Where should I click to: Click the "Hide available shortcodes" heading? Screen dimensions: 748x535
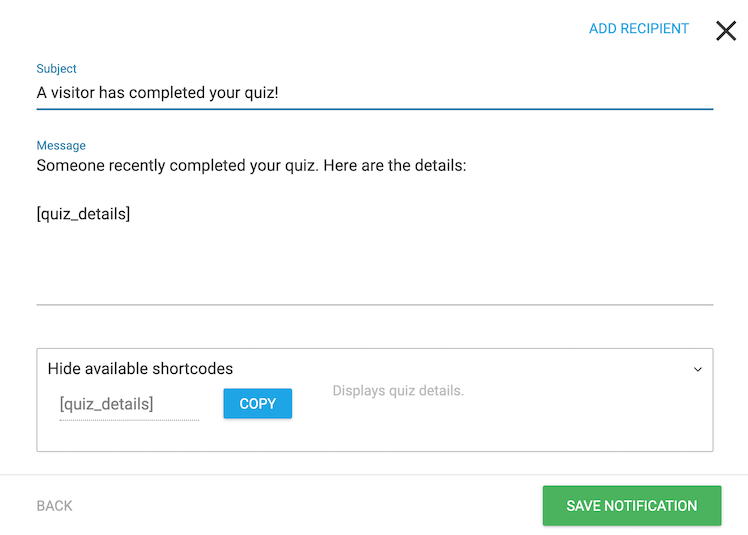[140, 369]
